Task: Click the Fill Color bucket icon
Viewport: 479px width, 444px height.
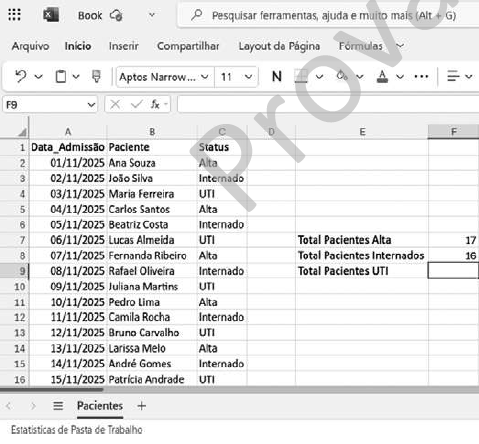Action: click(x=342, y=76)
